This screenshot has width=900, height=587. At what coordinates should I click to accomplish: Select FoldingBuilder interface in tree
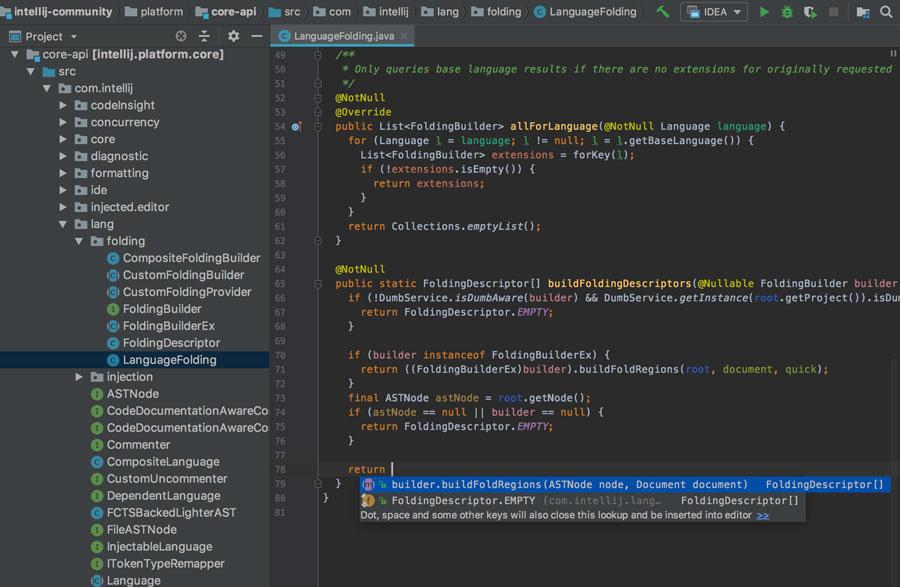pos(154,309)
